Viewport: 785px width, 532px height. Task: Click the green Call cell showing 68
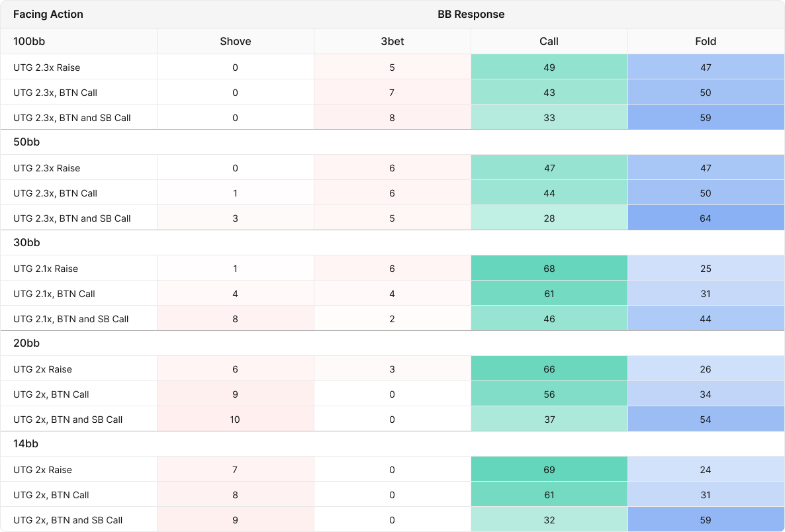click(549, 269)
